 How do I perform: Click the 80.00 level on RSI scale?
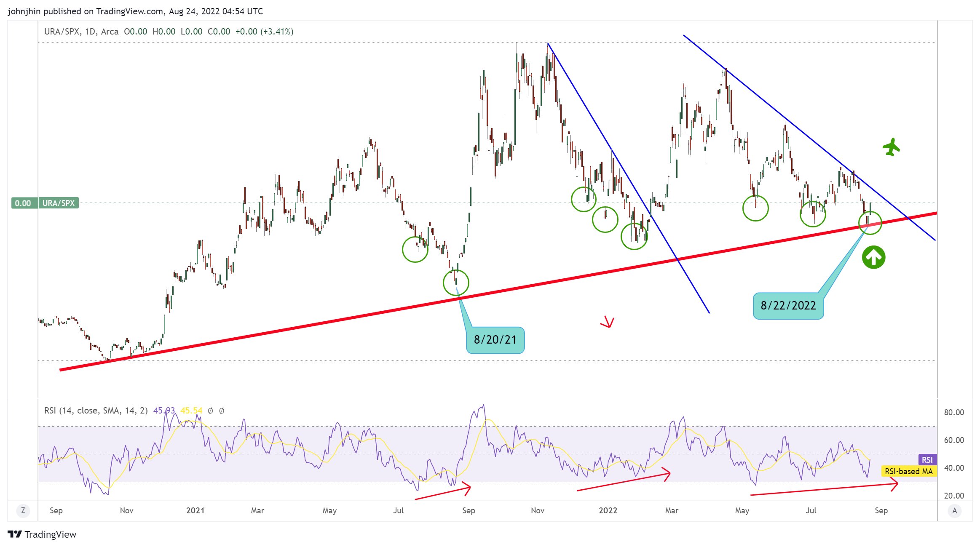pyautogui.click(x=953, y=412)
